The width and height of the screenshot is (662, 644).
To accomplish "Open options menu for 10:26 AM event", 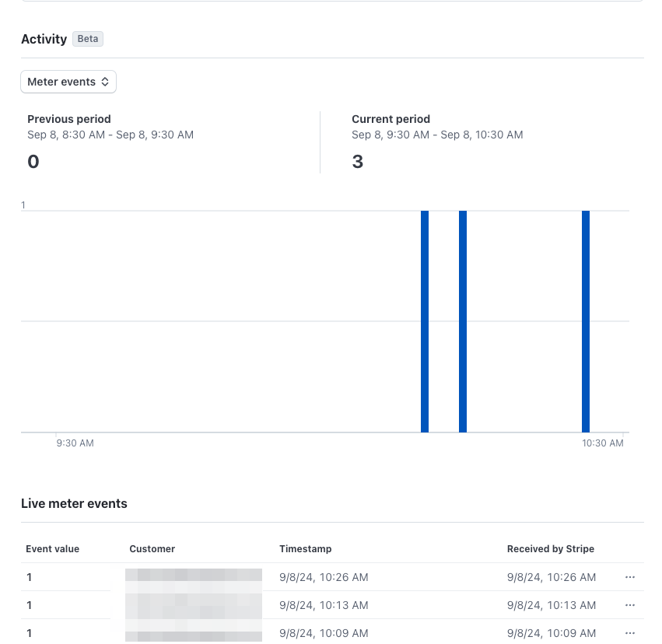I will pyautogui.click(x=629, y=577).
